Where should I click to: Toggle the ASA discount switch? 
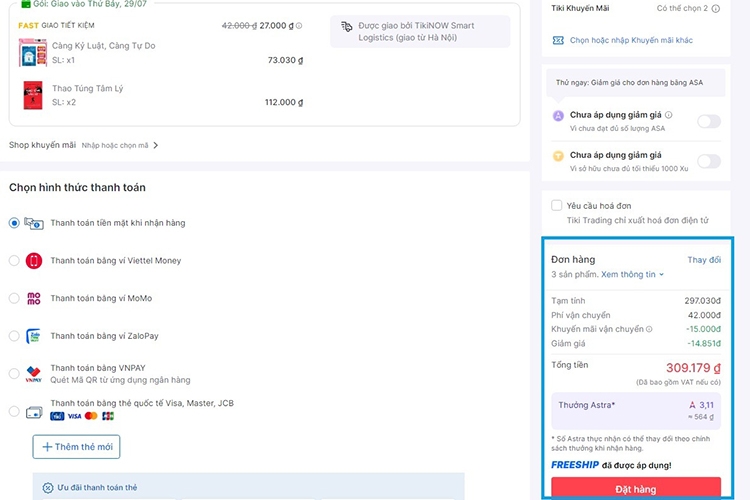(709, 121)
